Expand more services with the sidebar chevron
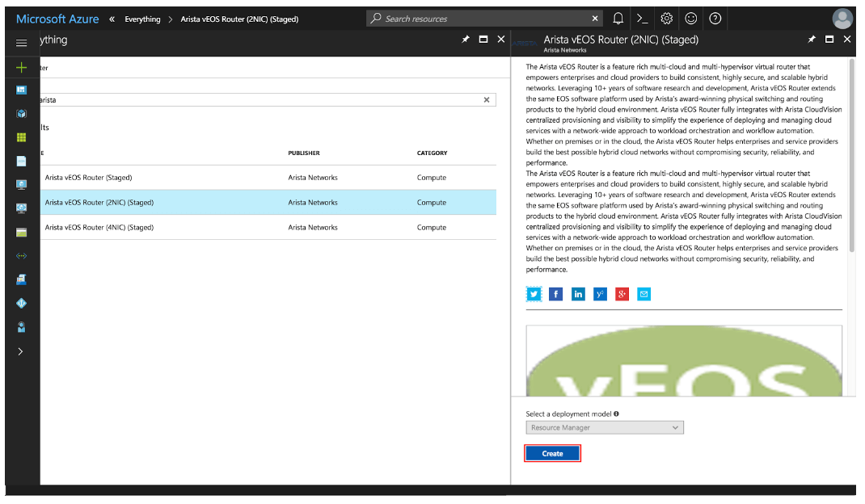Image resolution: width=865 pixels, height=504 pixels. [20, 351]
